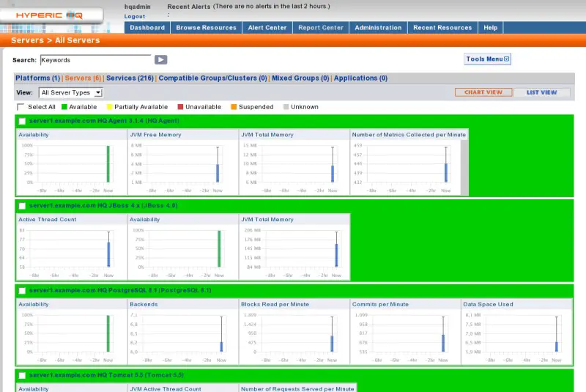Click Number of Requests Served per Minute header

click(x=297, y=388)
